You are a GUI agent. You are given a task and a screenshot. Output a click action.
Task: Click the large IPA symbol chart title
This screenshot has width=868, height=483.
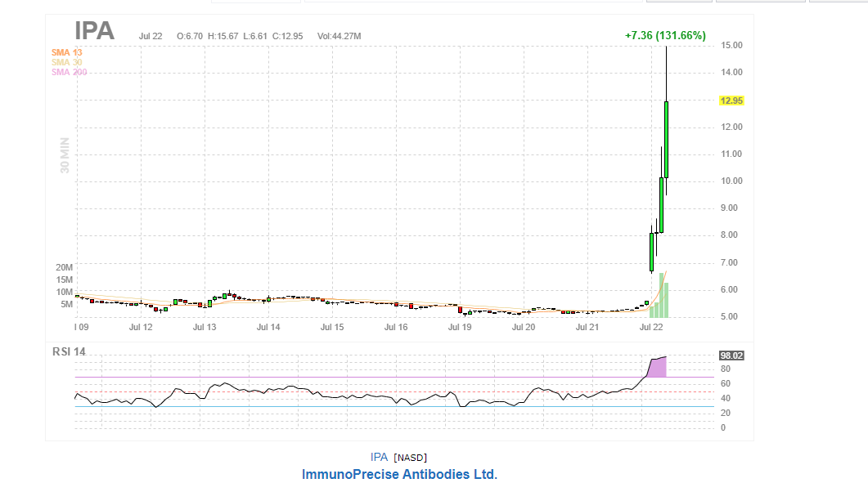pyautogui.click(x=94, y=32)
